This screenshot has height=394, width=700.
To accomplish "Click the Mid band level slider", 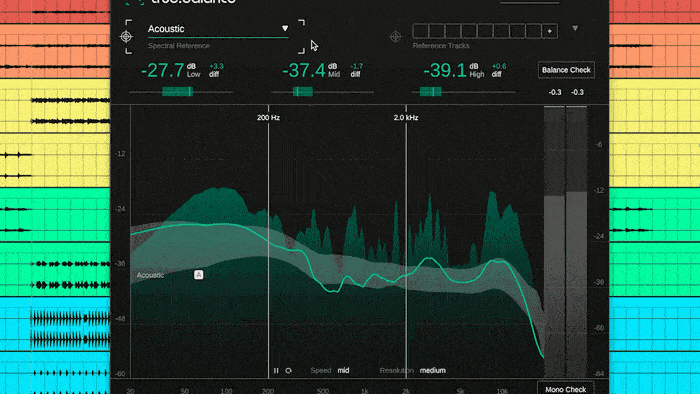I will pos(322,92).
